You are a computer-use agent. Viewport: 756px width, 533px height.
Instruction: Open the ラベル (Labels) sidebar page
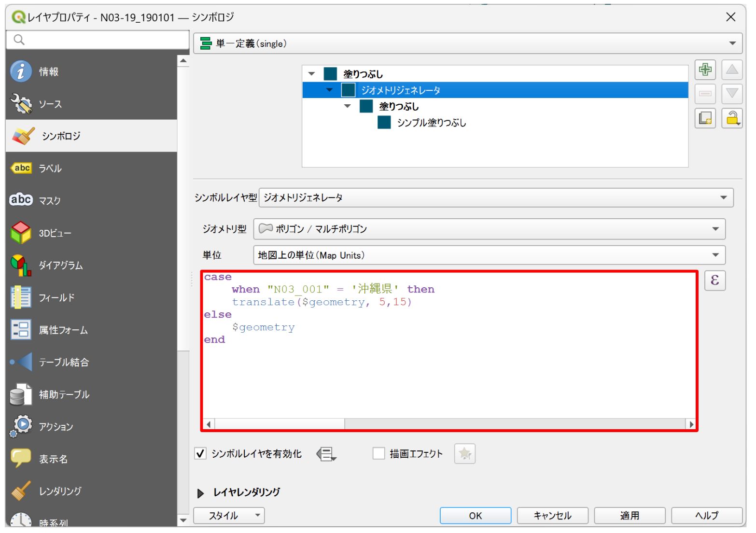91,168
